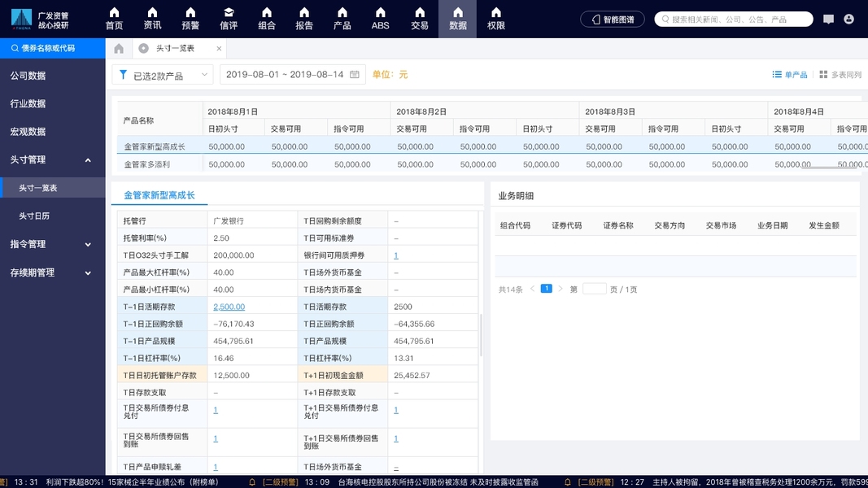The height and width of the screenshot is (488, 868).
Task: Click the bell icon before 13:09 alert
Action: [252, 482]
